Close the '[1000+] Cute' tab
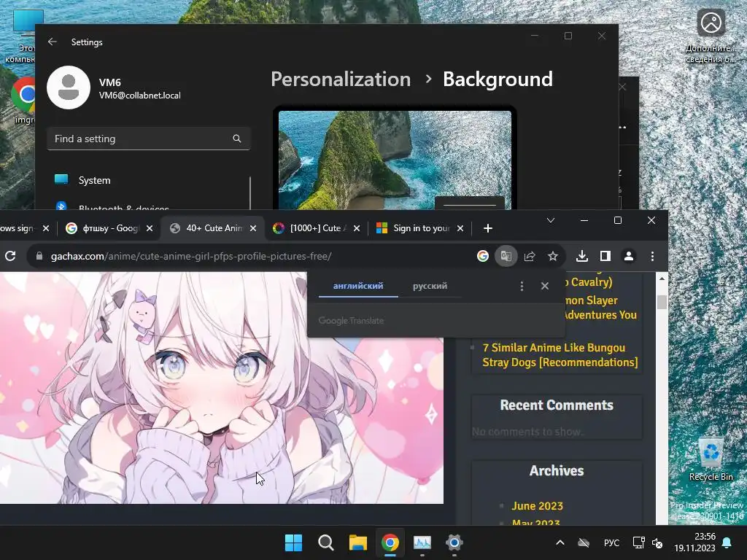This screenshot has height=560, width=747. click(357, 228)
